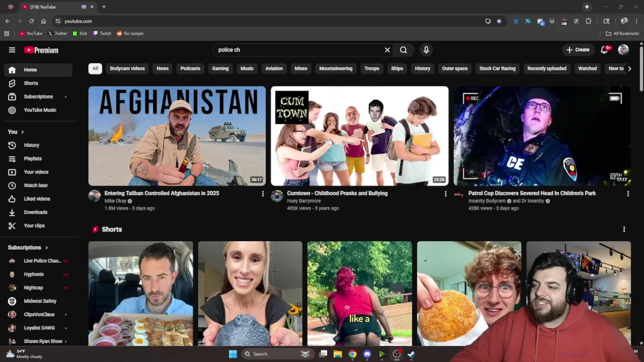
Task: Click the 'Mike Okay' channel name
Action: (115, 201)
